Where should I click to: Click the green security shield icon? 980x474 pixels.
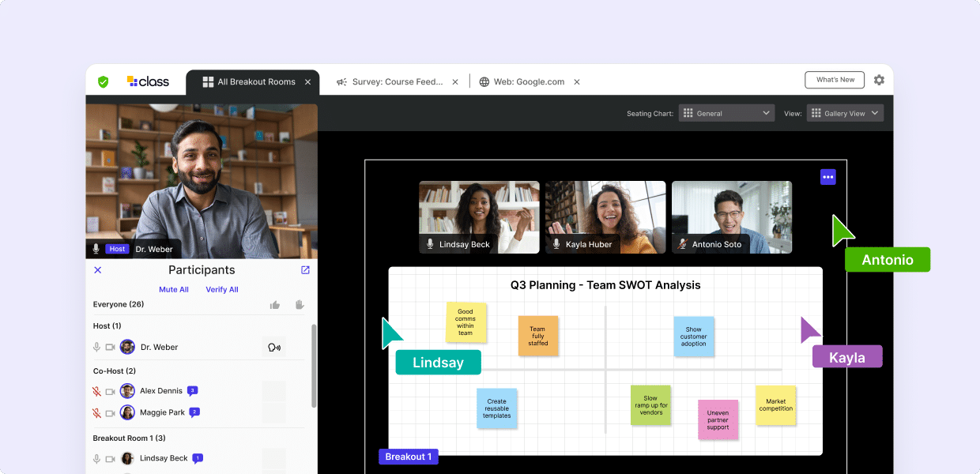click(x=103, y=81)
